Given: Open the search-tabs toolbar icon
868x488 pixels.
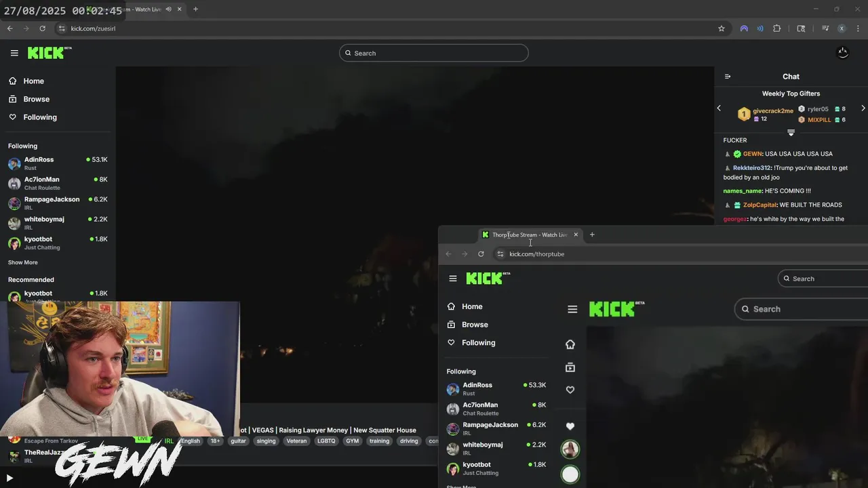Looking at the screenshot, I should pos(801,28).
